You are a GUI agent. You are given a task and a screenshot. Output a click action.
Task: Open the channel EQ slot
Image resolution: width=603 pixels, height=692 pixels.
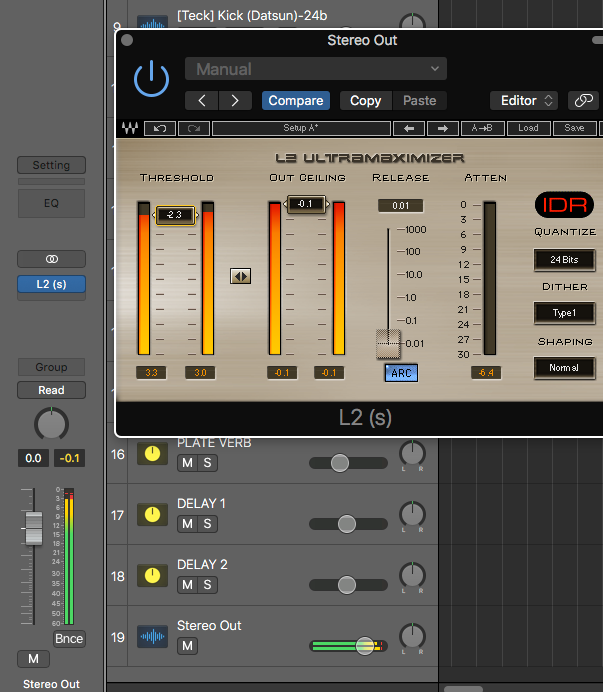point(51,203)
